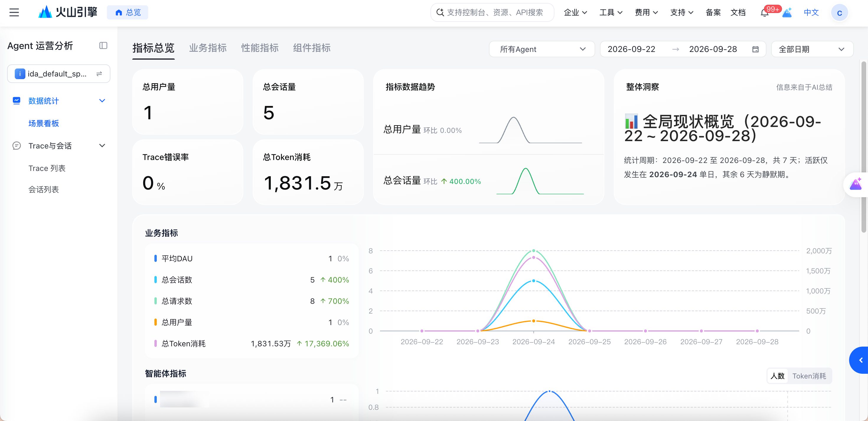Open the 所有Agent dropdown

pyautogui.click(x=542, y=49)
